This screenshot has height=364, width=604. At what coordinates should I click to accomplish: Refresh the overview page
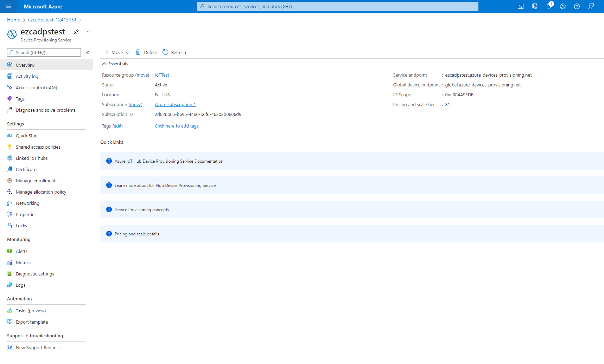pyautogui.click(x=174, y=52)
